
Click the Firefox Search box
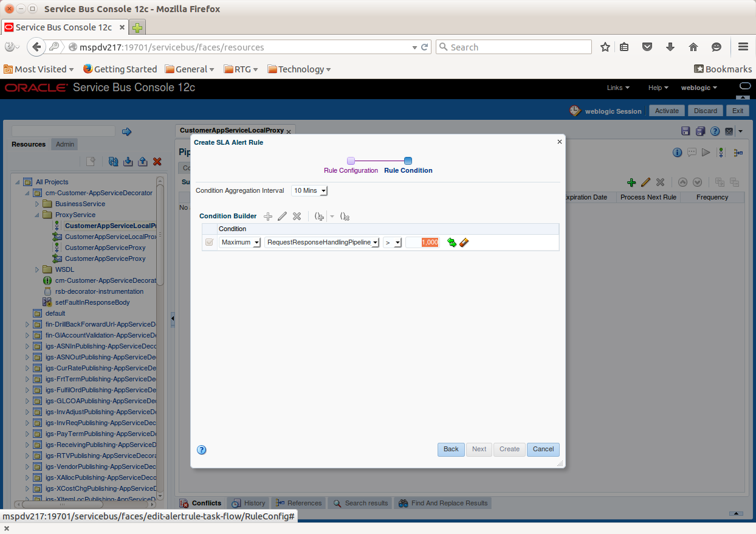pyautogui.click(x=514, y=47)
